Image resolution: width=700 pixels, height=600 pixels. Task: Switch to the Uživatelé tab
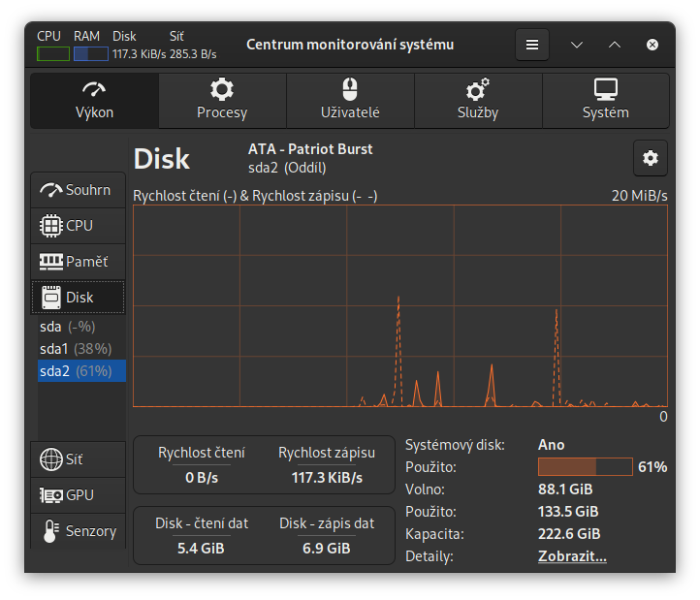[x=350, y=101]
